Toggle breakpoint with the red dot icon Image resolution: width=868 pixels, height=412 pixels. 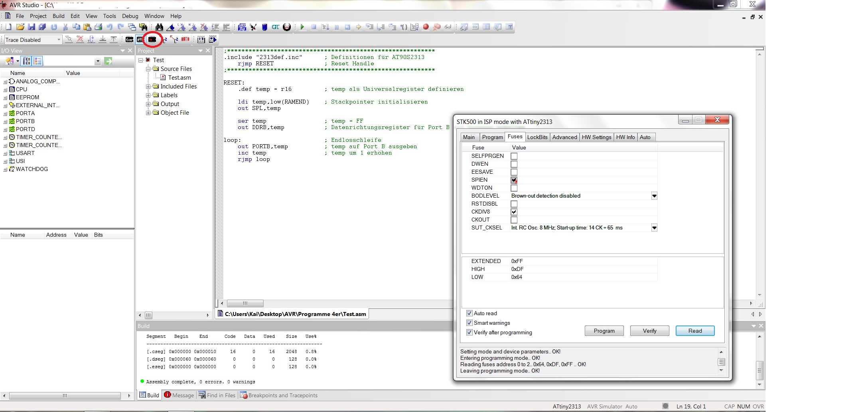coord(426,27)
